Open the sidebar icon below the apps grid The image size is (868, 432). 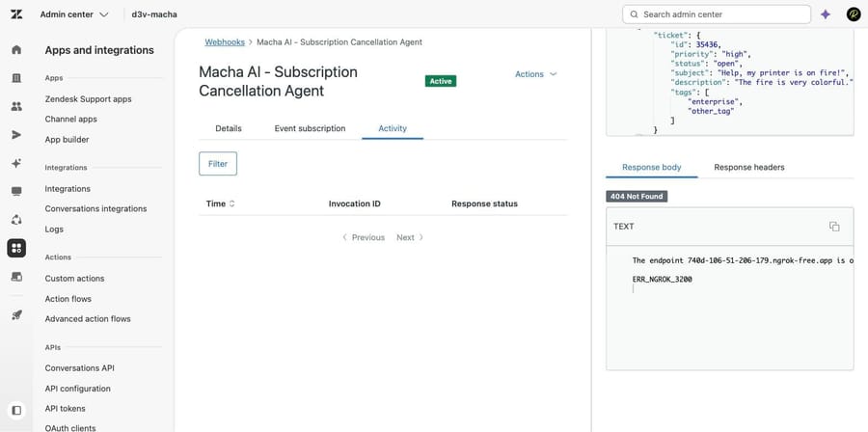tap(16, 276)
